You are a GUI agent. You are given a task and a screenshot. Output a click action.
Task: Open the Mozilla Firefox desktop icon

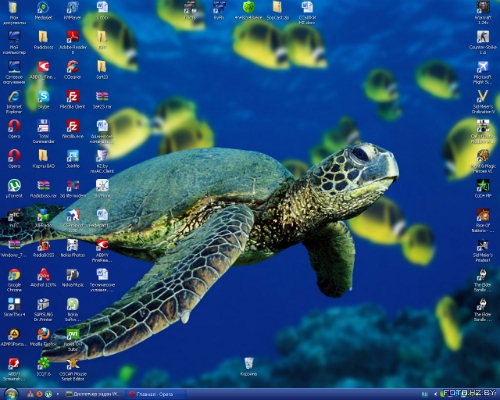tap(43, 337)
